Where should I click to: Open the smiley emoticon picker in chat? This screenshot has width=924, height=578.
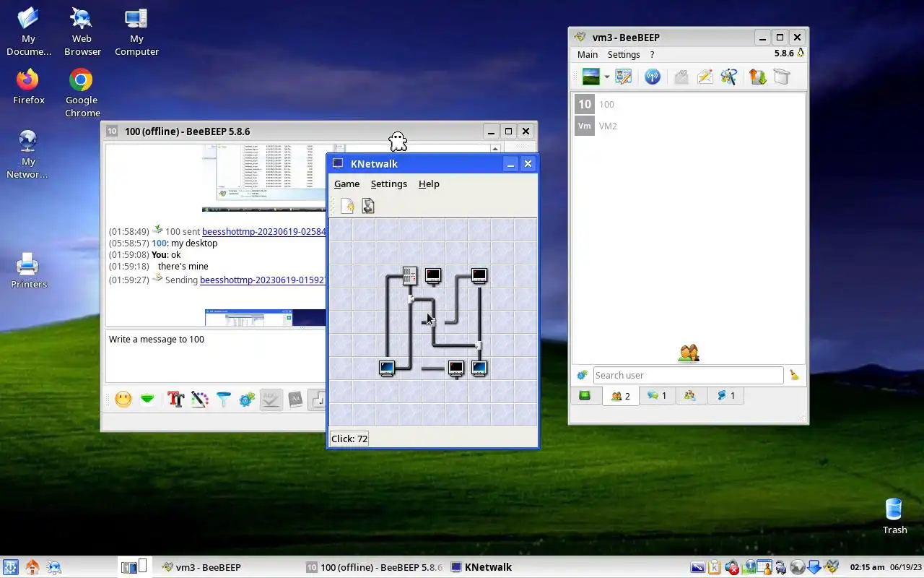123,400
